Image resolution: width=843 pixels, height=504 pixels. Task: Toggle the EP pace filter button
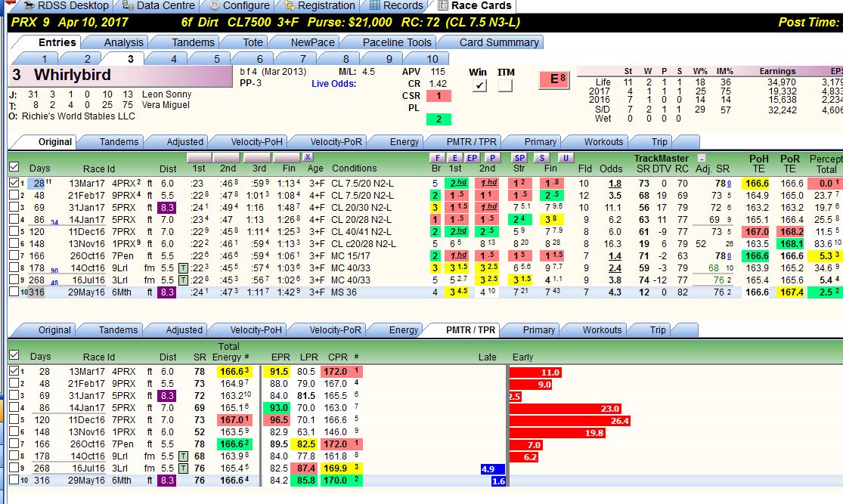472,157
